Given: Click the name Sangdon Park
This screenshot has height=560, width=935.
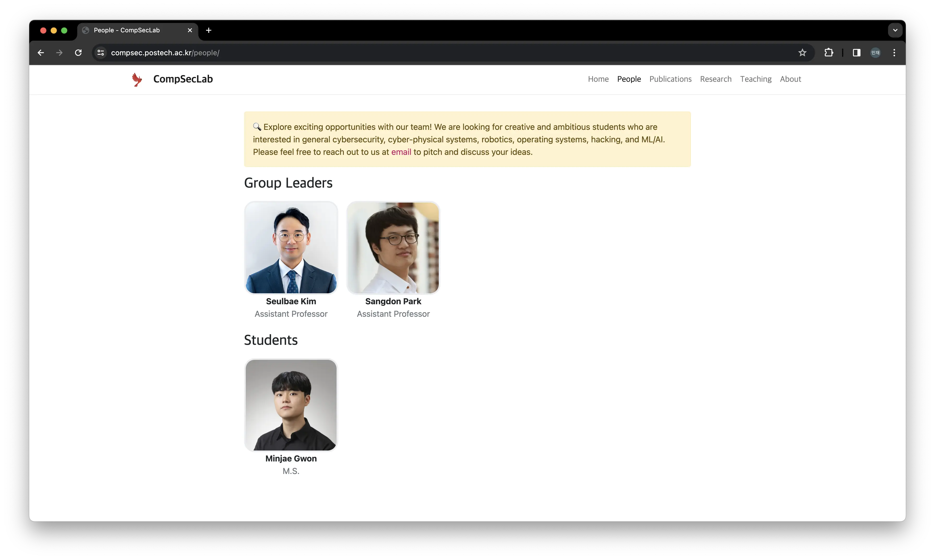Looking at the screenshot, I should coord(393,301).
